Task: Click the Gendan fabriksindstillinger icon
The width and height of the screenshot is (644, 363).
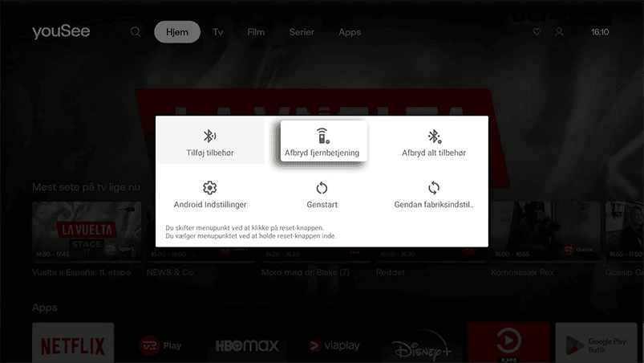Action: point(434,188)
